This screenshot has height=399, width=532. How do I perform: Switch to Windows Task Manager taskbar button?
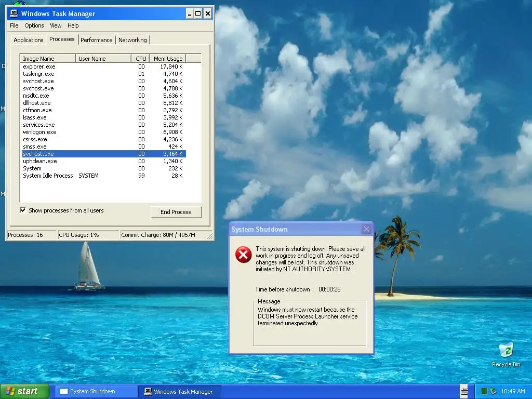coord(180,392)
